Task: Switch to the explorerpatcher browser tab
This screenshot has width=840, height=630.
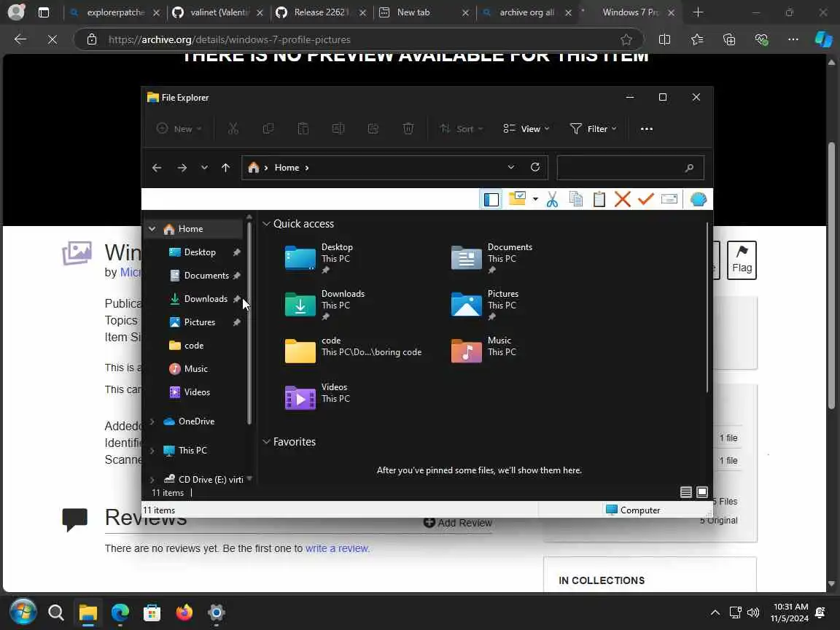Action: (115, 12)
